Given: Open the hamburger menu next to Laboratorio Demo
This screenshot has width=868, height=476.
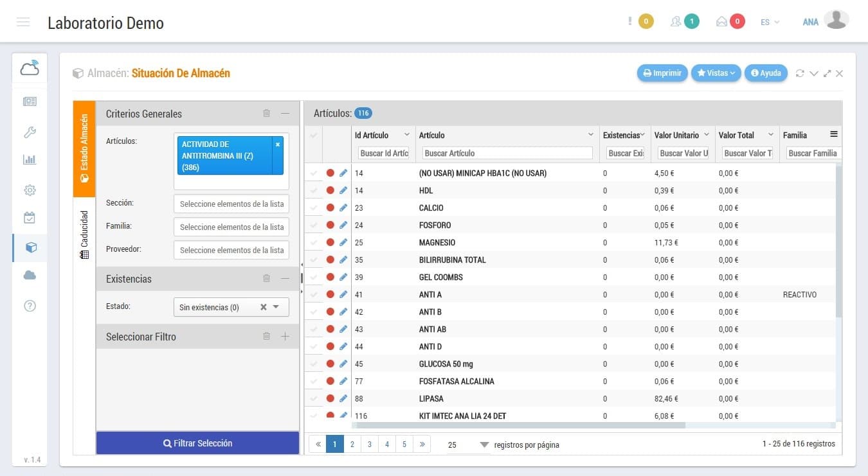Looking at the screenshot, I should (23, 22).
